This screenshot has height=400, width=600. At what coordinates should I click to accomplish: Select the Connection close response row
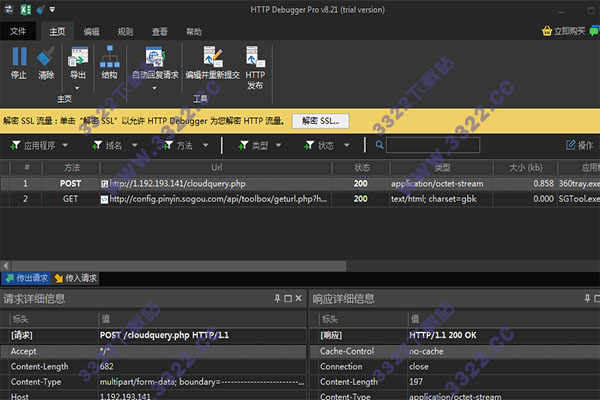455,366
